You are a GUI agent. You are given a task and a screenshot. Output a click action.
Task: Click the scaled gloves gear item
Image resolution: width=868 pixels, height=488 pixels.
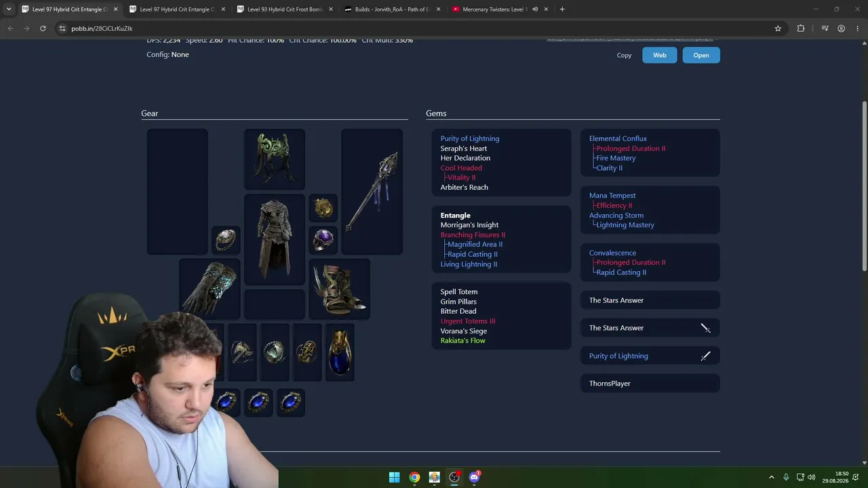point(210,289)
